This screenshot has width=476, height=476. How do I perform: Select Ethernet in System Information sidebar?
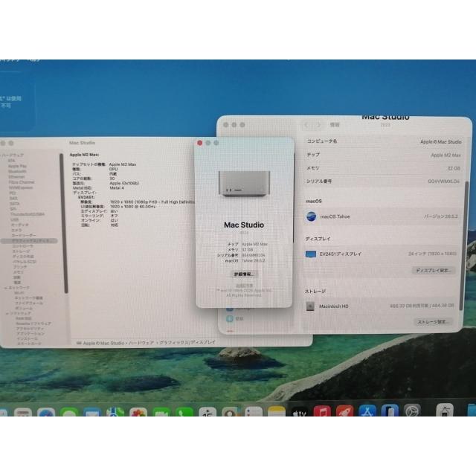click(x=16, y=177)
